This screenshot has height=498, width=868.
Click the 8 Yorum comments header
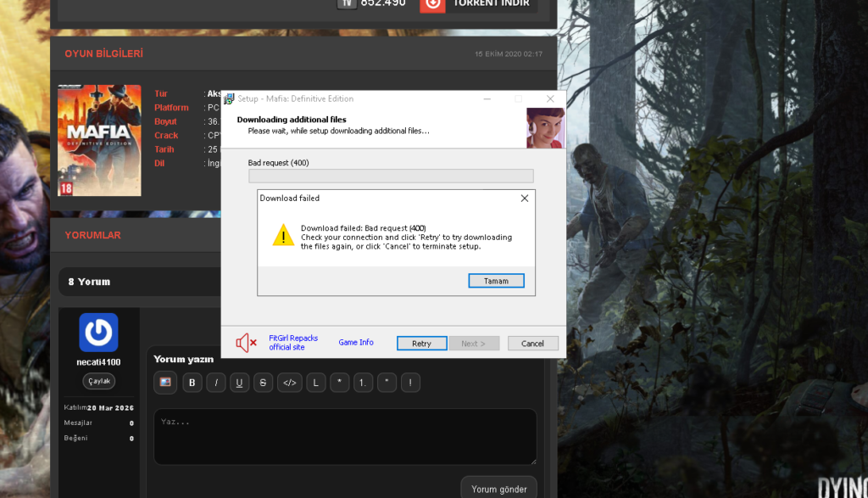(x=89, y=282)
